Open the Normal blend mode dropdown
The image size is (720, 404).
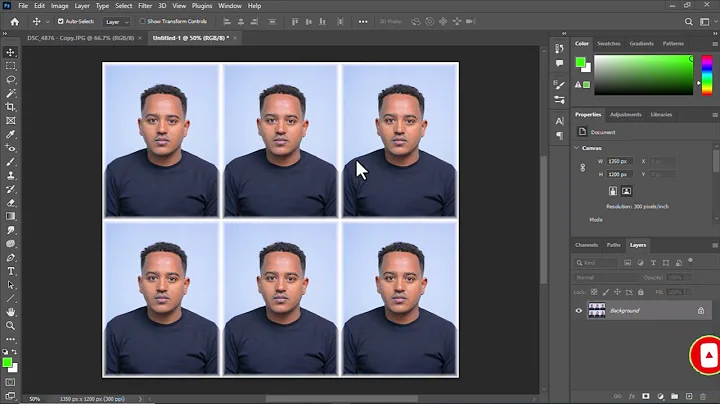[x=606, y=277]
